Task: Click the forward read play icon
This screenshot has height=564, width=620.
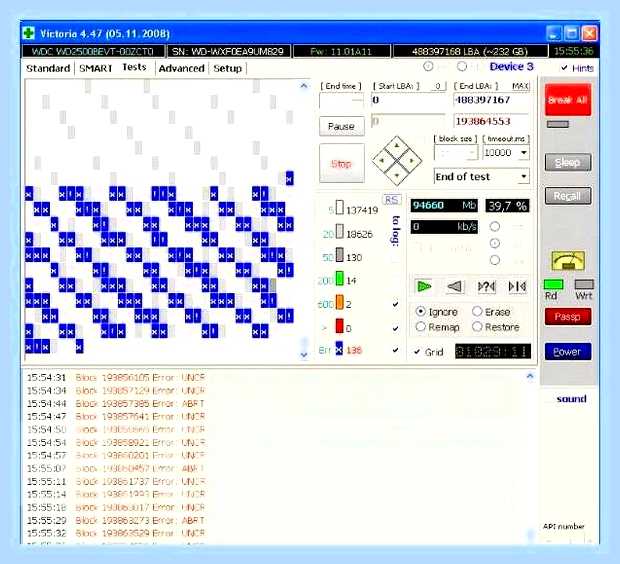Action: click(424, 286)
